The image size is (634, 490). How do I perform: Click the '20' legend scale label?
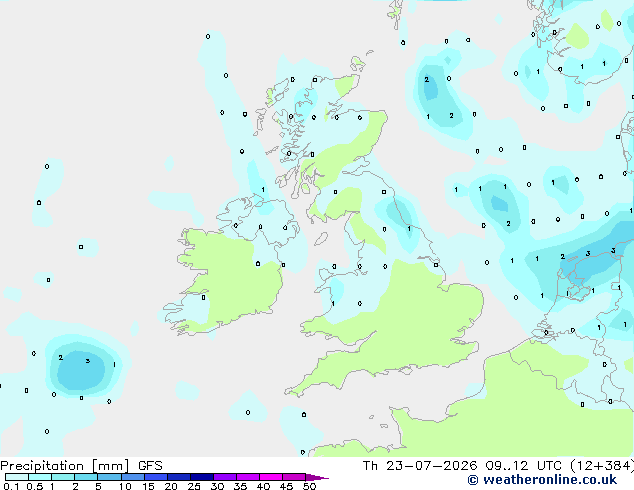(x=171, y=486)
